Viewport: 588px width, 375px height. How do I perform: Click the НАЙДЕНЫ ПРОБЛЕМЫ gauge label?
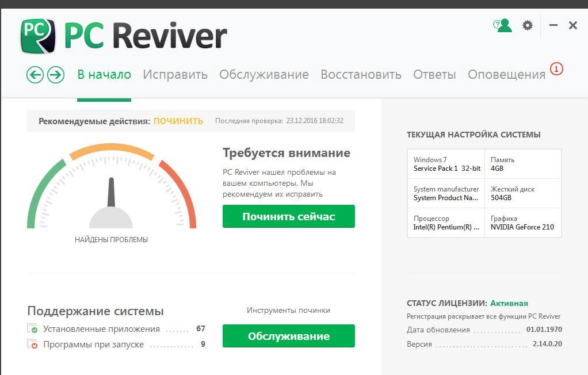click(112, 240)
